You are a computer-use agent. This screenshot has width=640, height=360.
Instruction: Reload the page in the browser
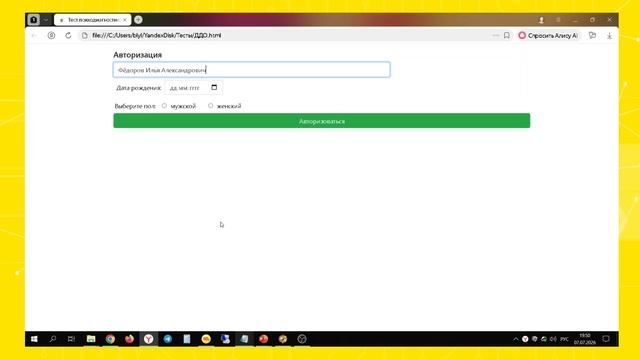coord(68,36)
